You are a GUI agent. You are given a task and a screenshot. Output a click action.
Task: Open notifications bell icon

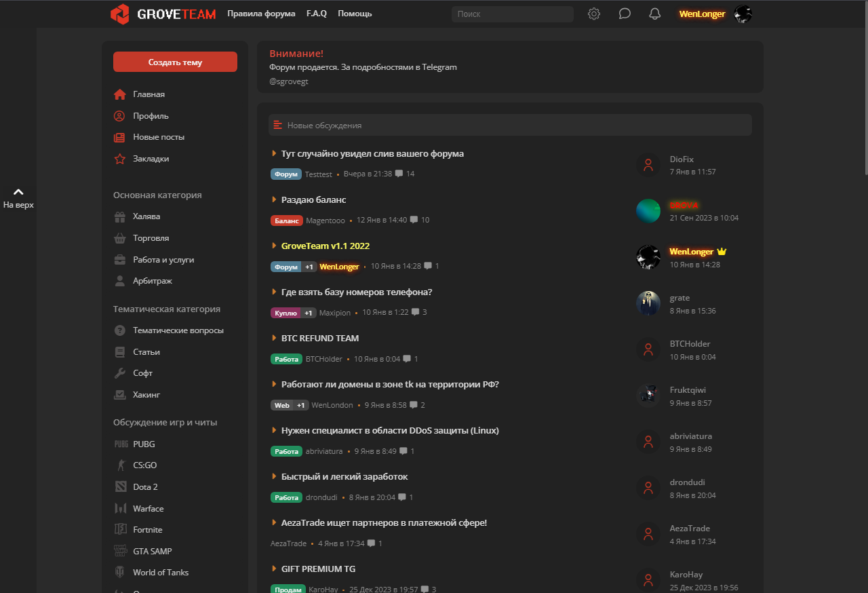[654, 14]
